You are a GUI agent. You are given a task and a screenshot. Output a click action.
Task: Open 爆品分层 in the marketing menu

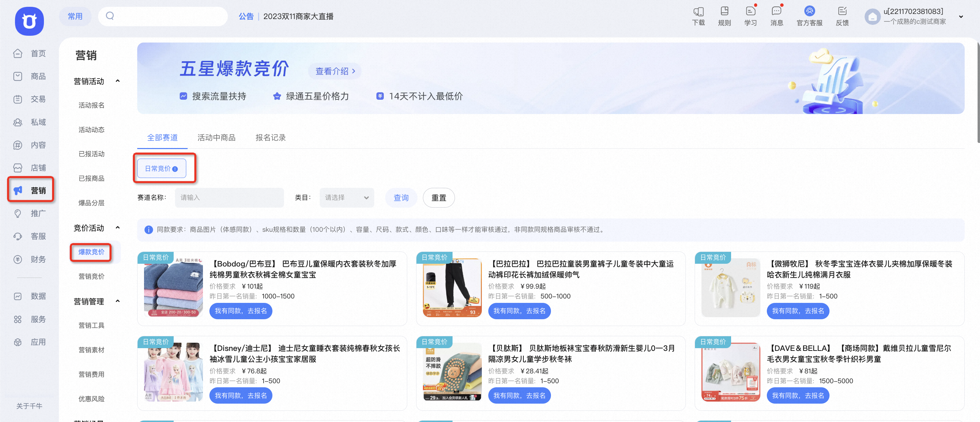(91, 203)
